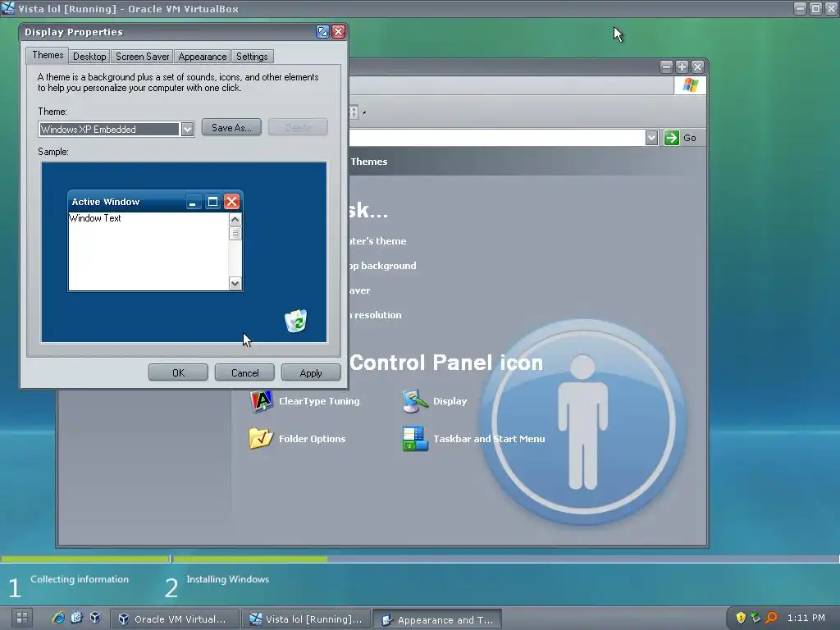Image resolution: width=840 pixels, height=630 pixels.
Task: Click the safely remove hardware tray icon
Action: (756, 618)
